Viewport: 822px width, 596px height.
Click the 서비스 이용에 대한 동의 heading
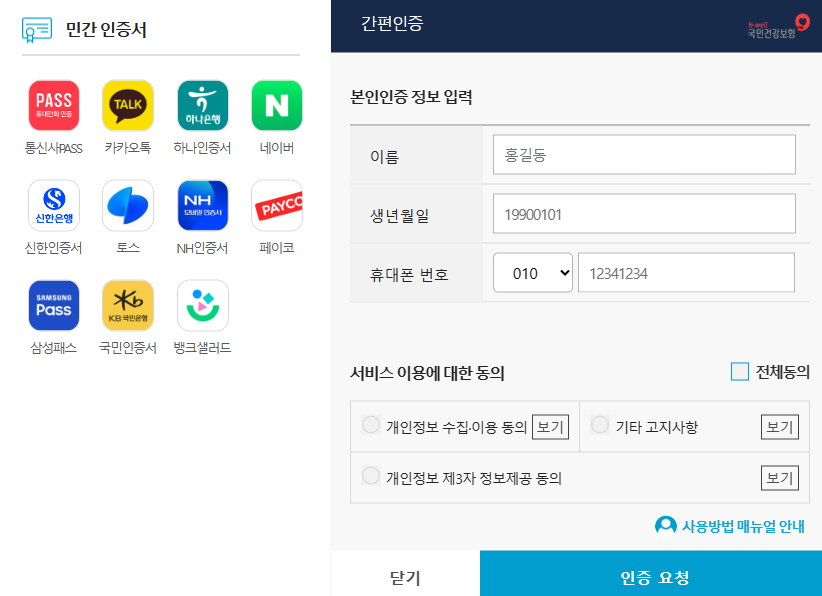tap(427, 373)
